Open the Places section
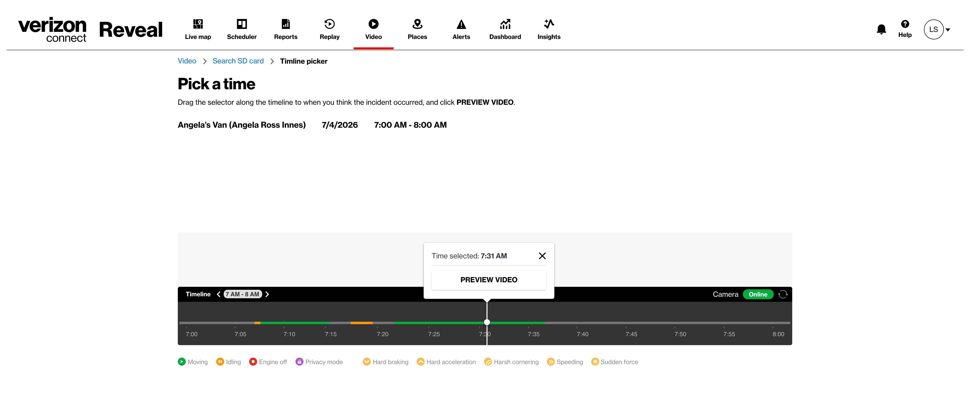Screen dimensions: 980x399 [417, 29]
